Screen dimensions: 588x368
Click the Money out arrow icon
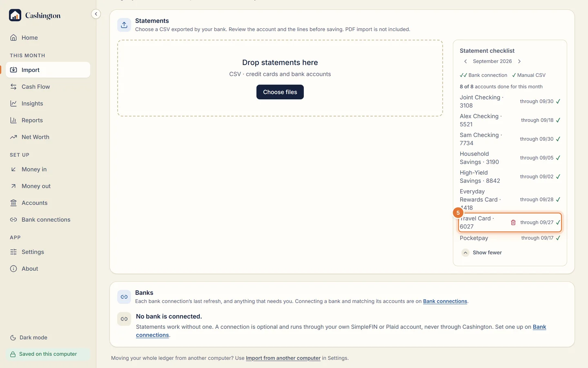click(13, 186)
